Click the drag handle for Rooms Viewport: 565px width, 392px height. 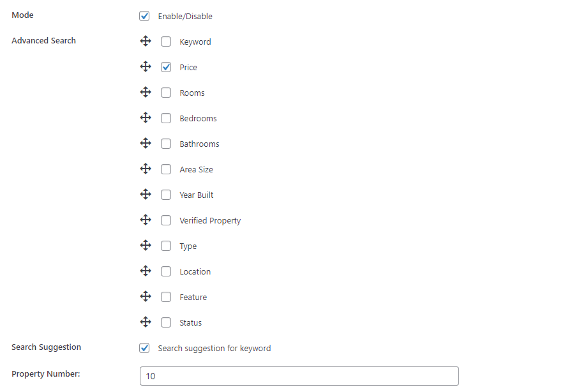click(146, 92)
